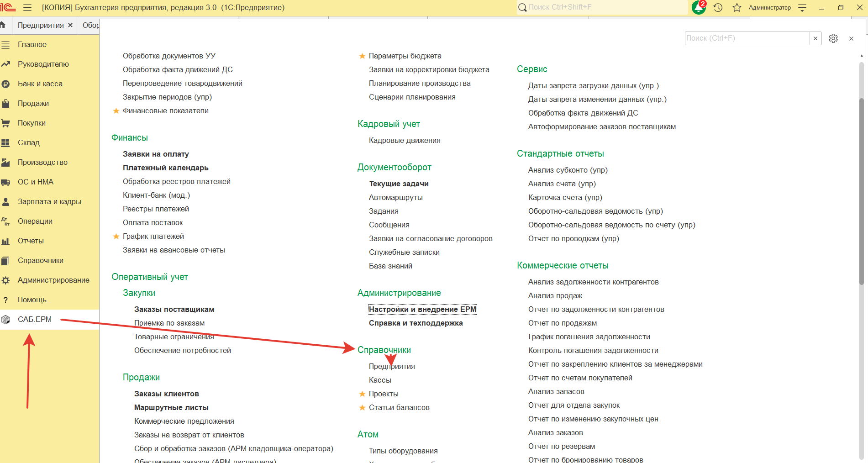Screen dimensions: 868x463
Task: Open Клиент-банк (мод.)
Action: click(x=156, y=195)
